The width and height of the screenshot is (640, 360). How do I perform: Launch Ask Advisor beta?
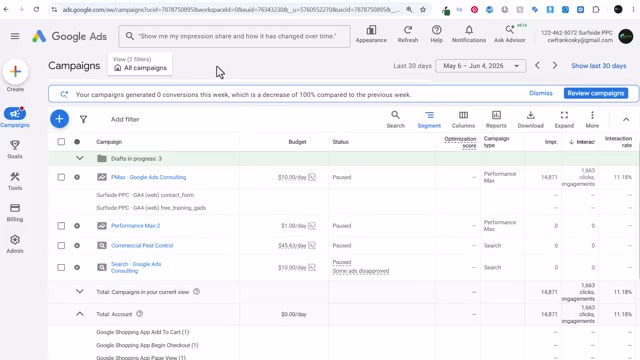click(x=509, y=34)
